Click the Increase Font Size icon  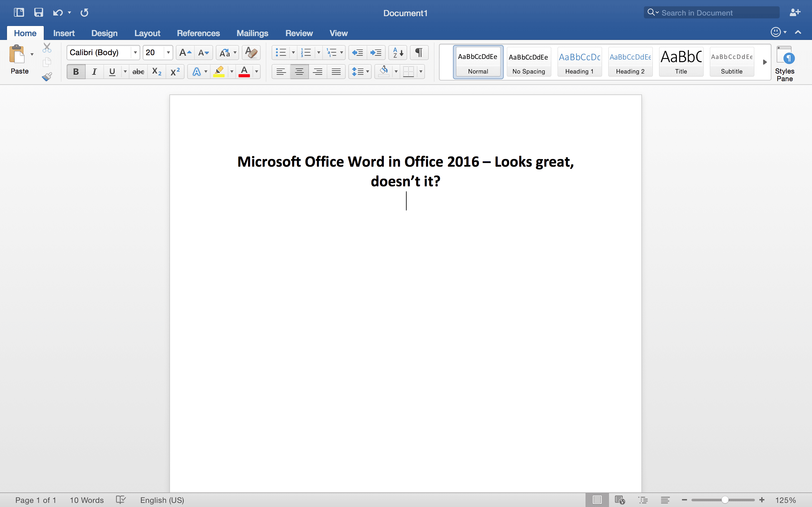pos(185,53)
